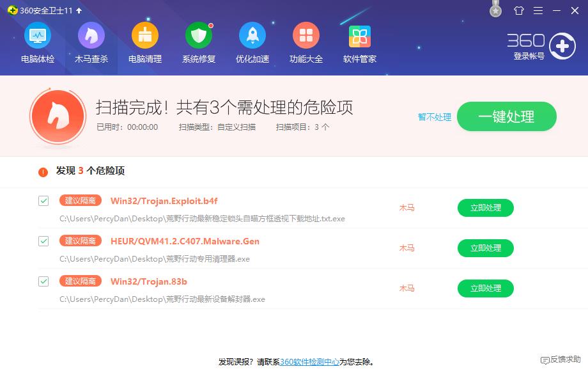Open the skin shirt icon
Viewport: 588px width, 371px height.
point(518,10)
